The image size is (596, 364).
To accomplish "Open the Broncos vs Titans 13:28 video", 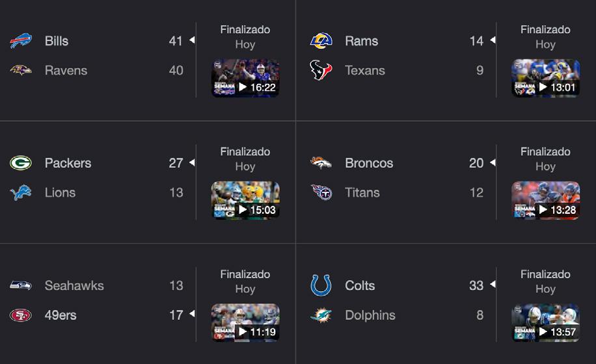I will [x=545, y=201].
